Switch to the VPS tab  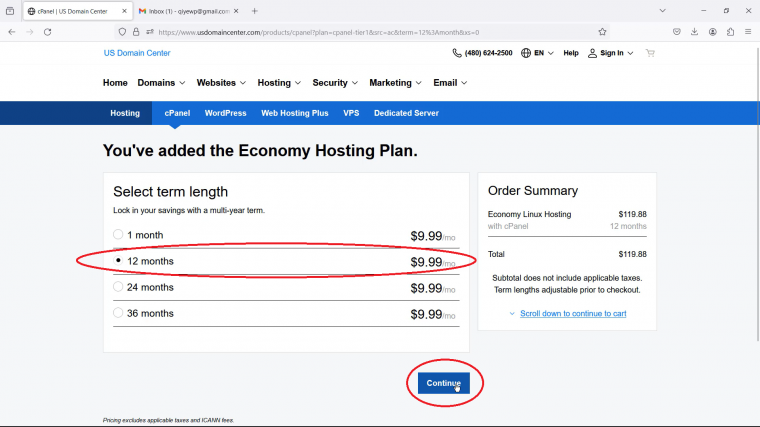[x=351, y=113]
